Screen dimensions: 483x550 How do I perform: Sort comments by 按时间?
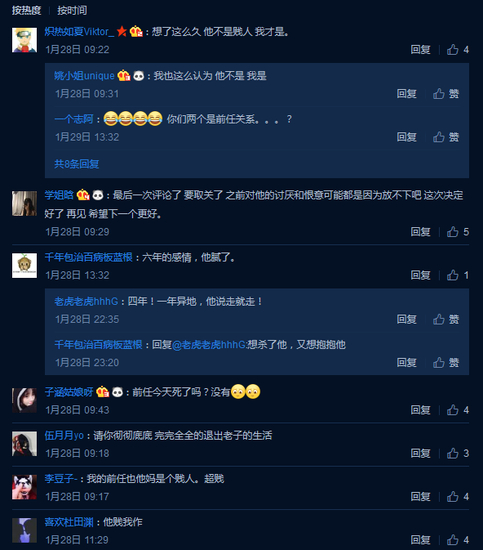72,11
